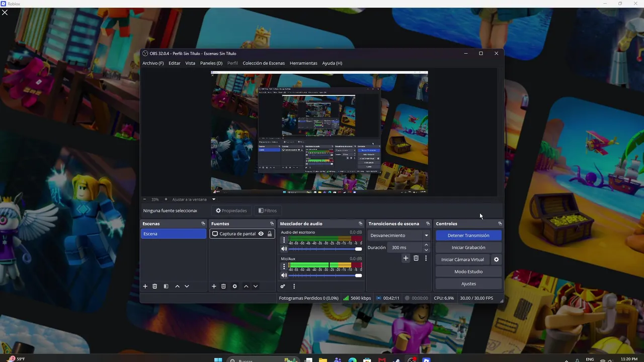
Task: Mute Mic/Aux speaker icon
Action: click(284, 275)
